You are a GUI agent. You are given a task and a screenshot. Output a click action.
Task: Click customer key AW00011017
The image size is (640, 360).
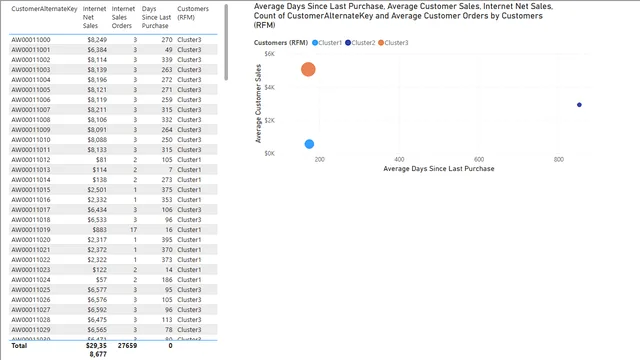31,210
